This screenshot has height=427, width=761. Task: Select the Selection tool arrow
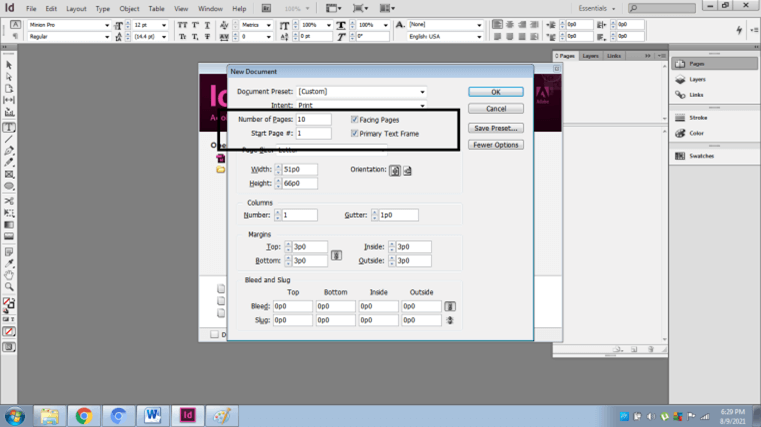(x=9, y=65)
